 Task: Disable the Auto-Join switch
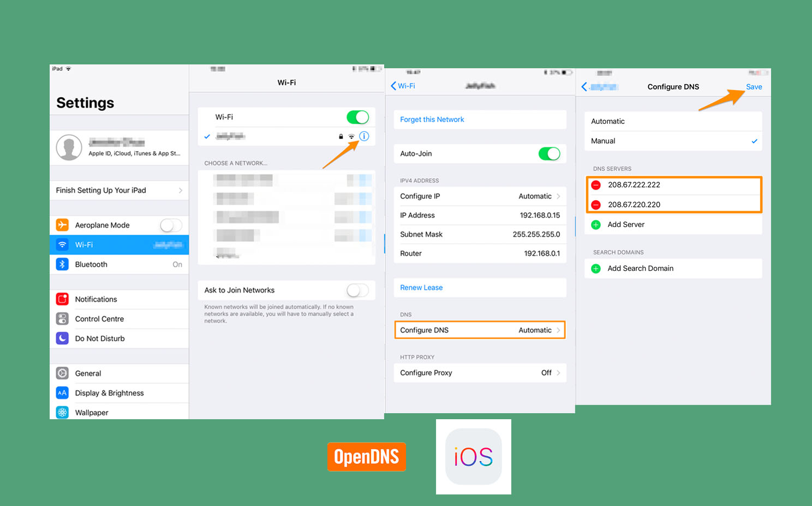click(x=549, y=154)
